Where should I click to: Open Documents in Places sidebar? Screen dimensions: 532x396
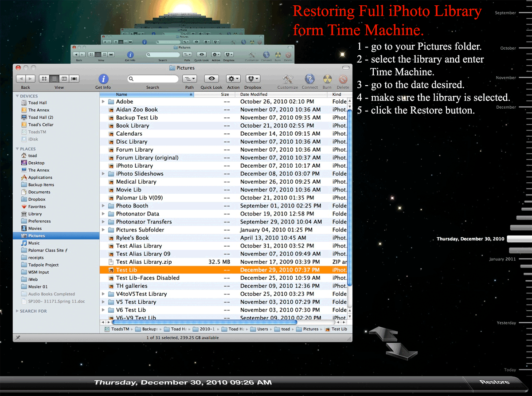[39, 192]
